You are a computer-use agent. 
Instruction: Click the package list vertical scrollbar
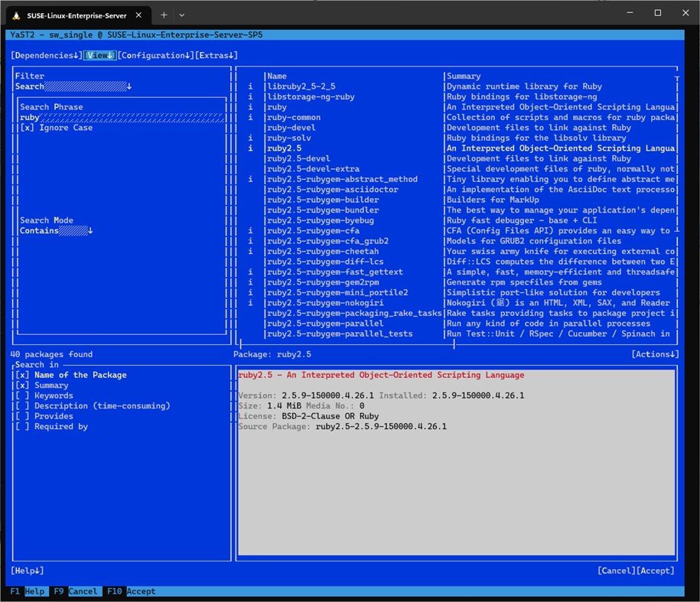point(677,154)
